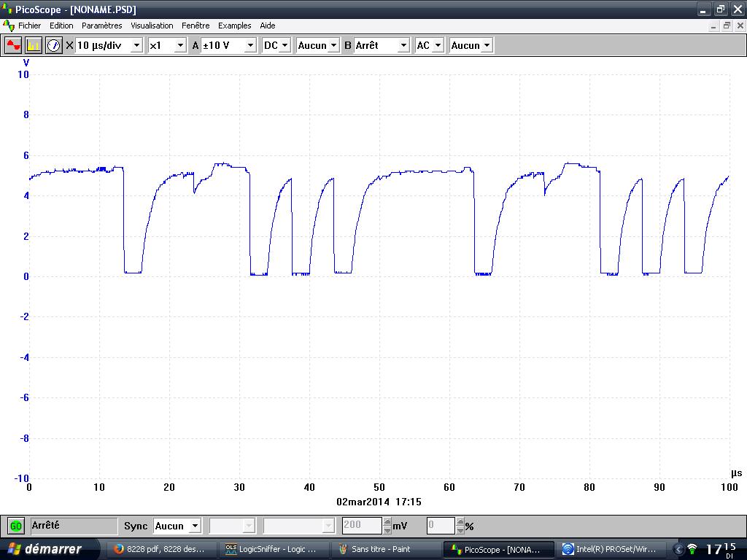Click the percentage spinner arrows
The width and height of the screenshot is (747, 560).
[x=460, y=526]
